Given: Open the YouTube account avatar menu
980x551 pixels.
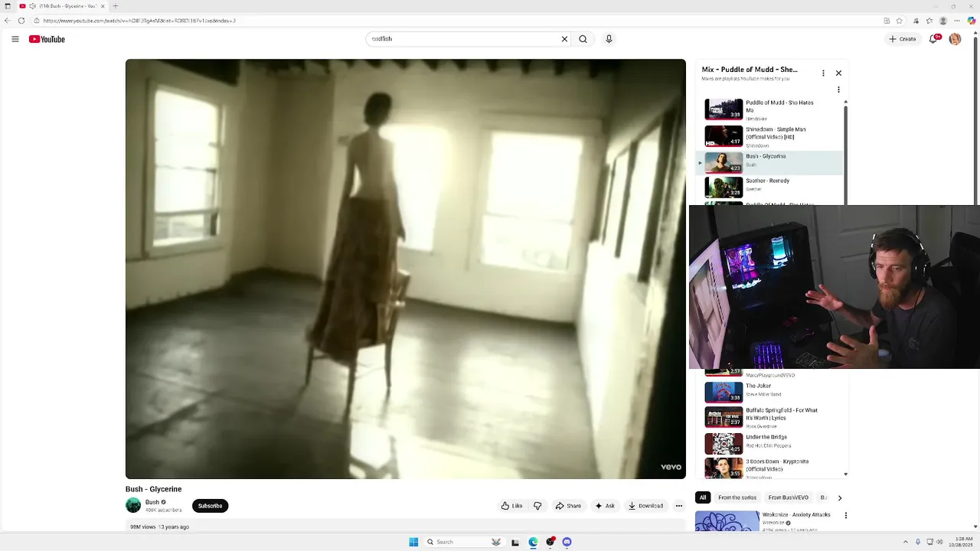Looking at the screenshot, I should point(955,39).
